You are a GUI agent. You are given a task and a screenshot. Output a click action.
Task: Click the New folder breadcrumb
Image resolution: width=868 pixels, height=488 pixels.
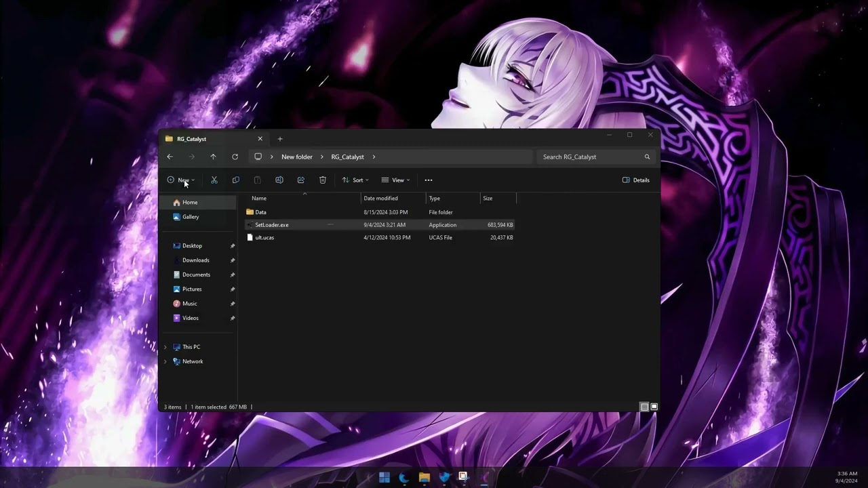[x=297, y=157]
